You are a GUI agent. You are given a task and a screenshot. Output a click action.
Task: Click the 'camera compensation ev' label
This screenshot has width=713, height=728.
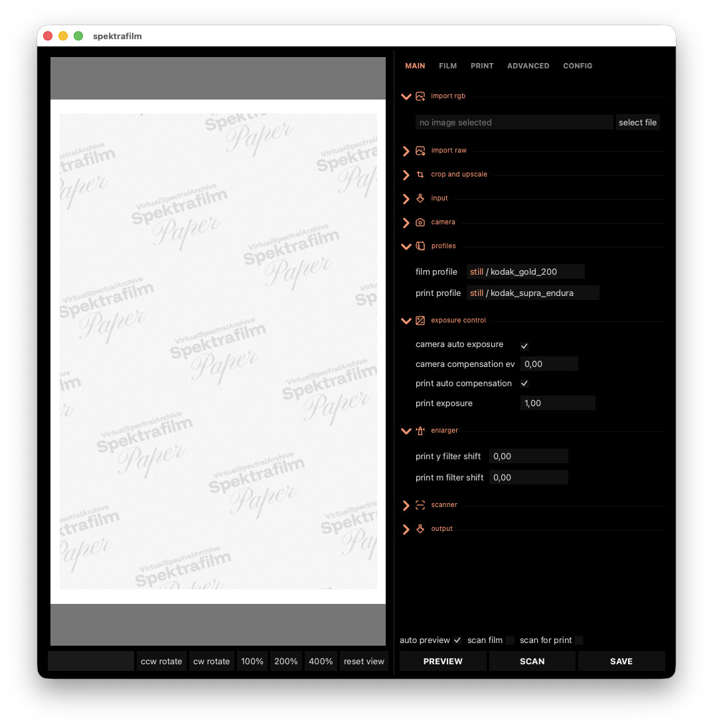465,364
